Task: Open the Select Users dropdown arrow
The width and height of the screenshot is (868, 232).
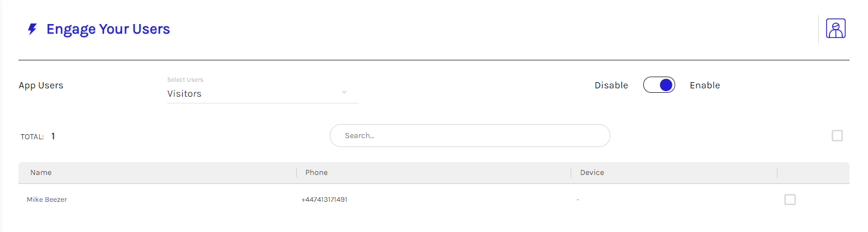Action: coord(344,93)
